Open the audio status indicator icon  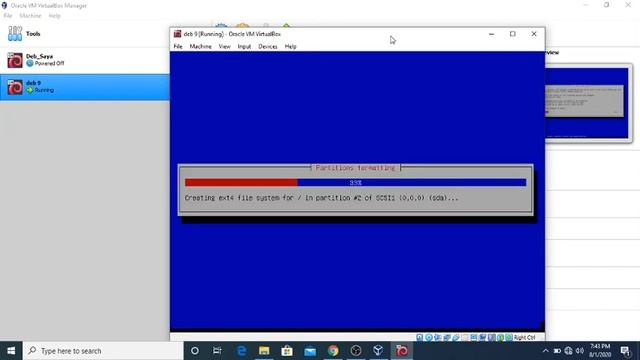point(438,338)
